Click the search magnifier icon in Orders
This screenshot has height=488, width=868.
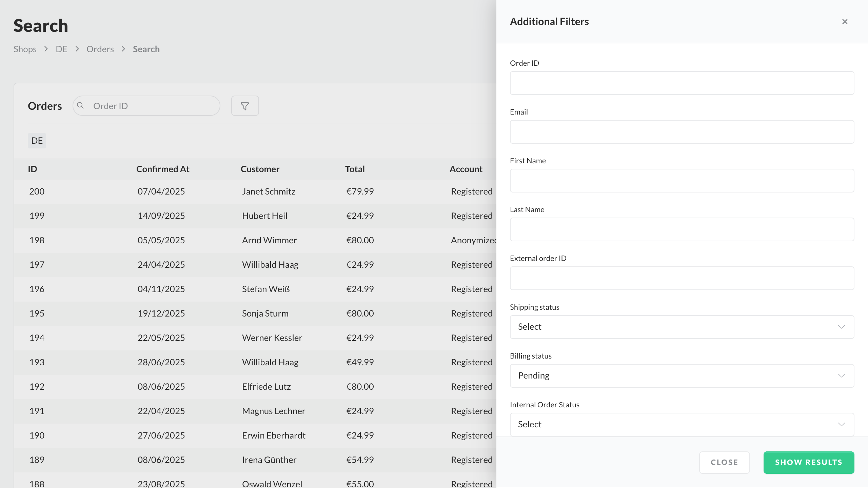click(x=80, y=106)
